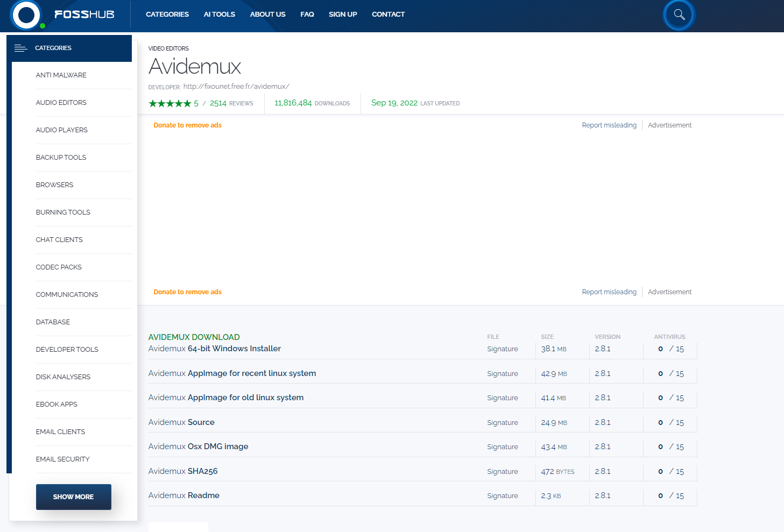
Task: Go to ABOUT US page
Action: 267,15
